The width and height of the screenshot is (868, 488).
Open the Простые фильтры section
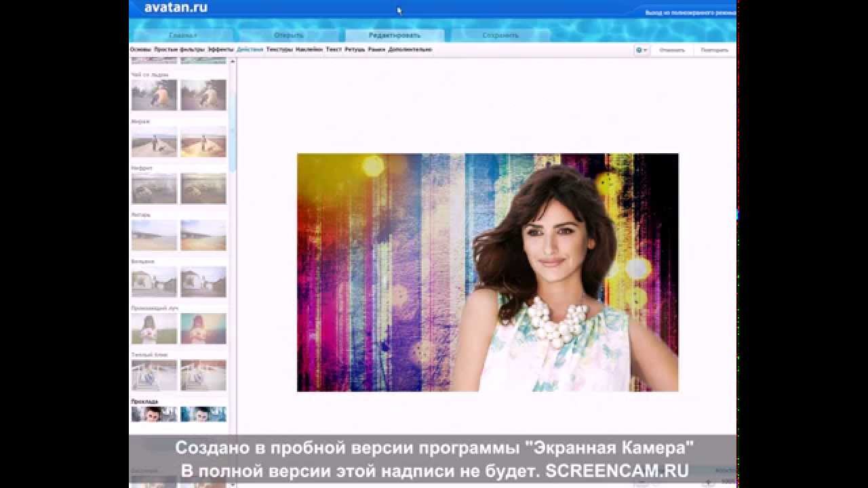coord(179,49)
